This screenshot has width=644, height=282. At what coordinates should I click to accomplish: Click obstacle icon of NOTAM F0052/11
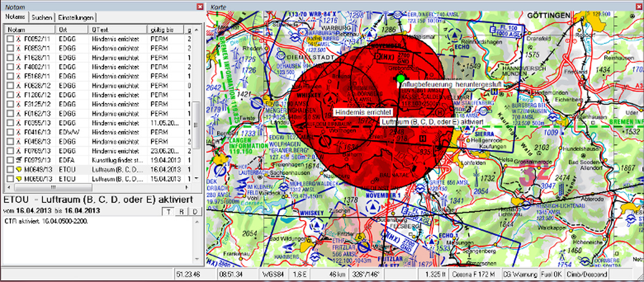pos(19,39)
